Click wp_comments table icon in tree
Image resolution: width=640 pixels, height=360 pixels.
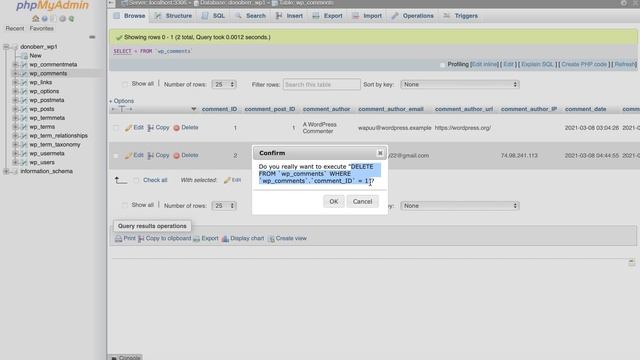(x=24, y=73)
